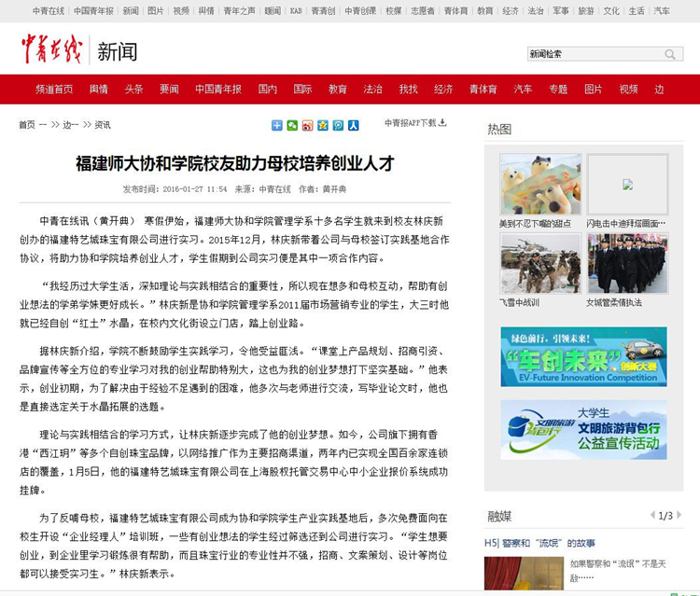
Task: Open the 飞雪中战训 soldier thumbnail
Action: (540, 263)
